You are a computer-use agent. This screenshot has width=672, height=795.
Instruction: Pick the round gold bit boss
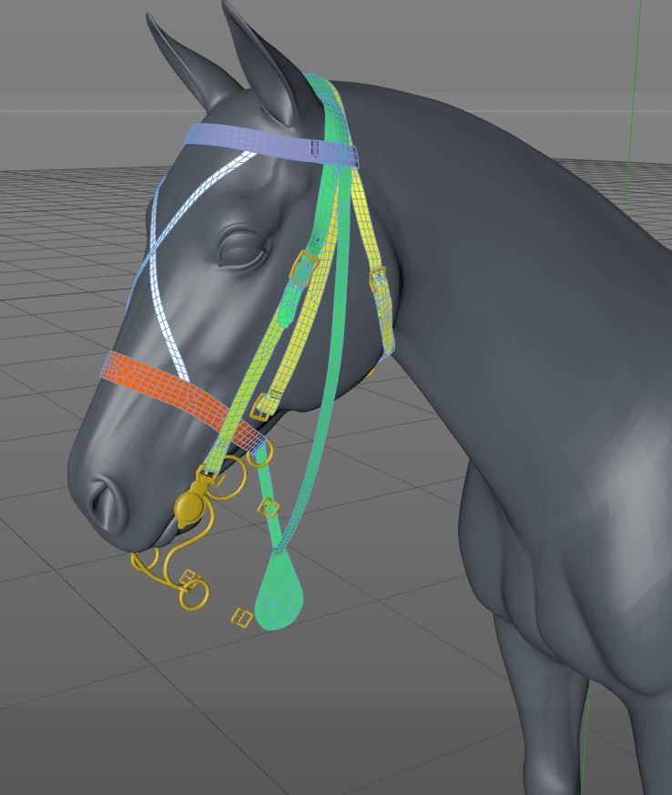191,506
